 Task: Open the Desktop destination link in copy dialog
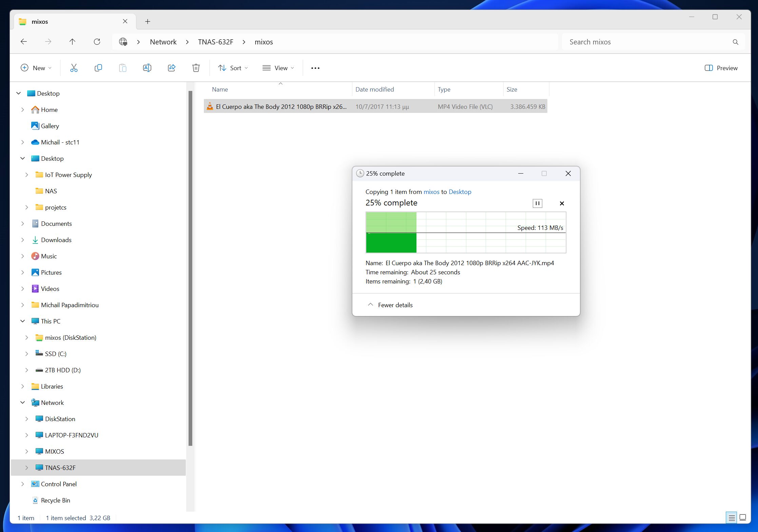(460, 192)
